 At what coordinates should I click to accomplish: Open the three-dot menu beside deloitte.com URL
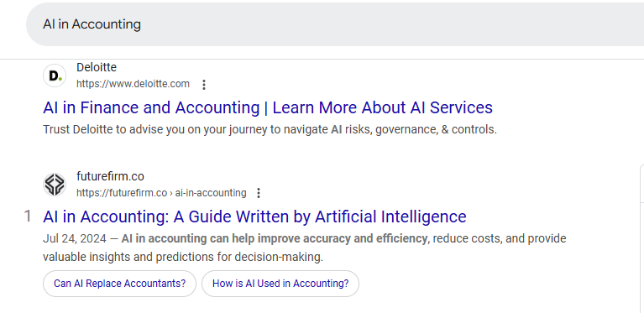click(x=204, y=85)
